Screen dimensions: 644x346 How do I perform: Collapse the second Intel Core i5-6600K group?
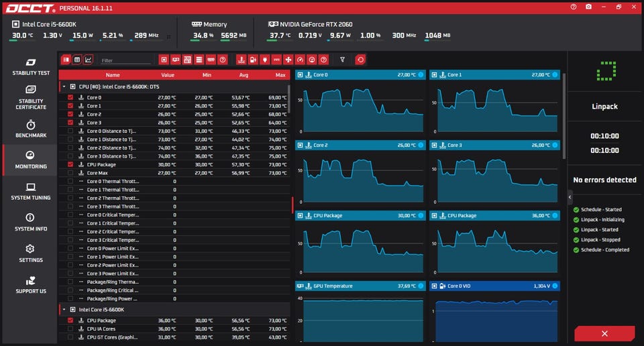point(64,310)
